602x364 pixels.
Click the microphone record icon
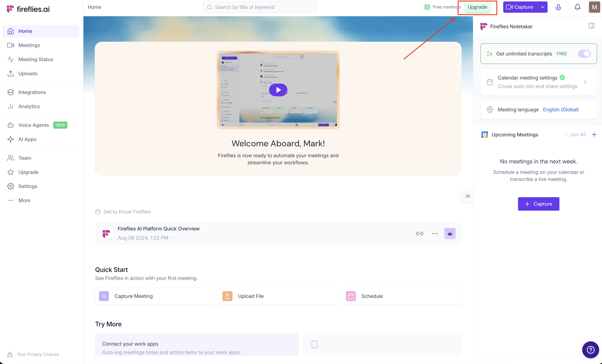[x=558, y=7]
